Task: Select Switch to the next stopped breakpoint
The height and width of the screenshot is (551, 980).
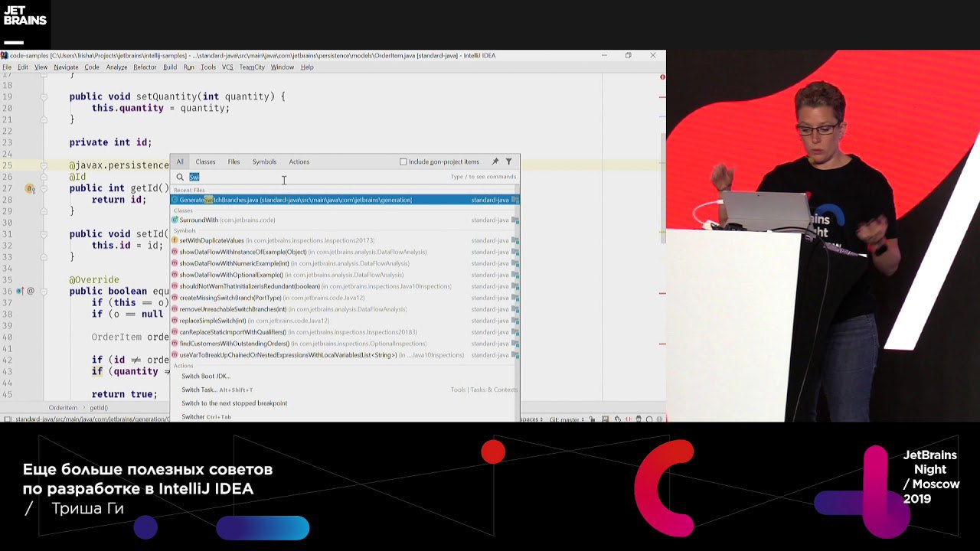Action: [345, 403]
